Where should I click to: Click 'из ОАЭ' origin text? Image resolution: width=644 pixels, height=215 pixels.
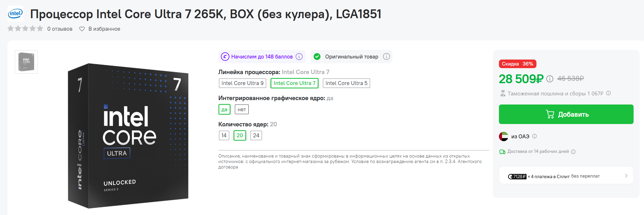520,136
